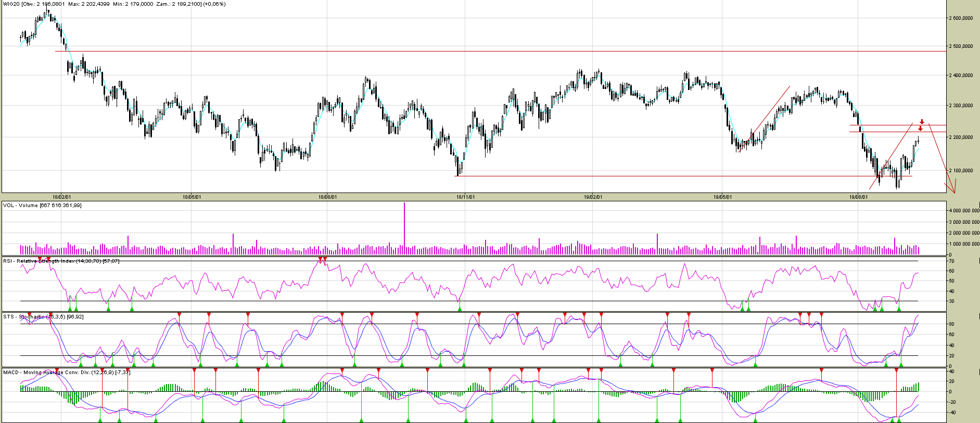Image resolution: width=980 pixels, height=423 pixels.
Task: Select the VOL - Volume panel label
Action: (x=42, y=206)
